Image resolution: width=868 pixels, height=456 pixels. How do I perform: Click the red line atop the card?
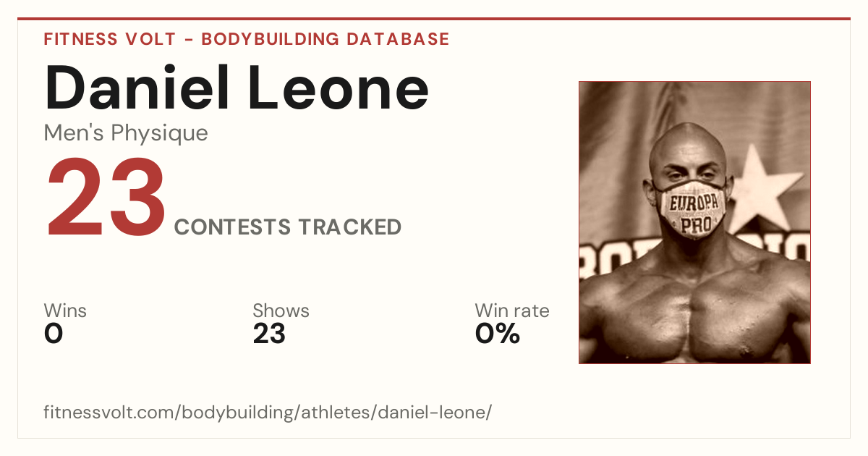click(434, 19)
